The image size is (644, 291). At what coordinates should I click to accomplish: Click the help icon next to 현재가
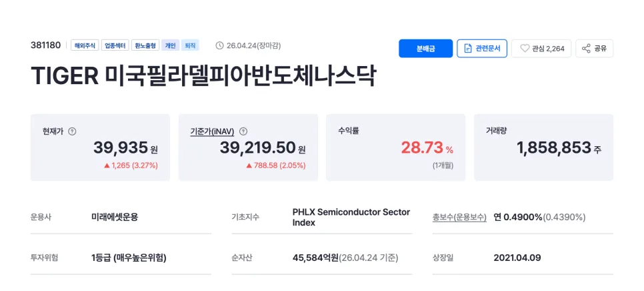pyautogui.click(x=72, y=132)
